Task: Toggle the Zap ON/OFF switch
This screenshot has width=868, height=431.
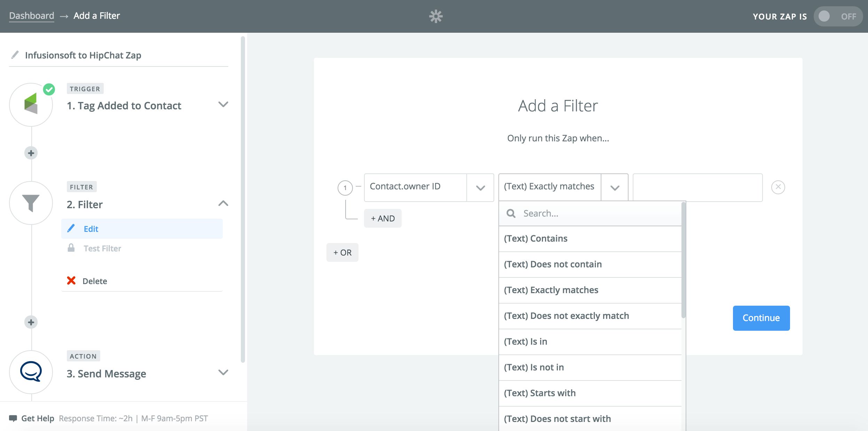Action: coord(837,16)
